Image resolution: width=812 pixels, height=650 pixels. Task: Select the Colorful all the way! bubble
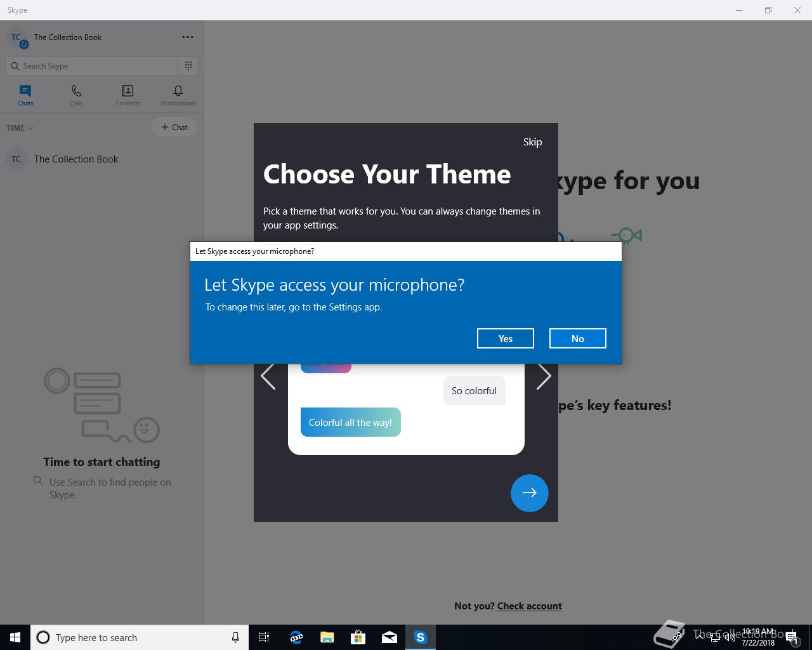(350, 422)
